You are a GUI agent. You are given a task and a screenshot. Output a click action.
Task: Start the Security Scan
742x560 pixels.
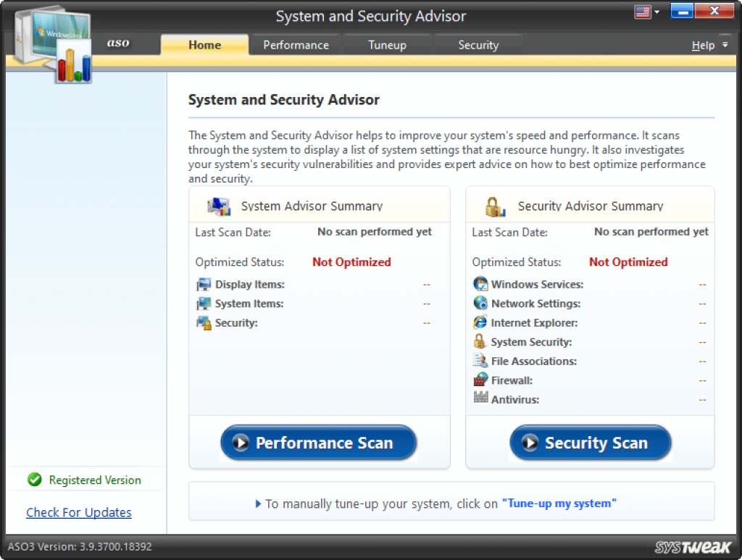click(x=590, y=443)
